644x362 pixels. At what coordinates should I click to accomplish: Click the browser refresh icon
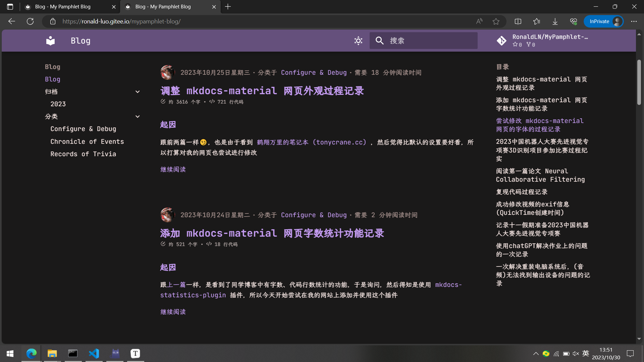[30, 21]
